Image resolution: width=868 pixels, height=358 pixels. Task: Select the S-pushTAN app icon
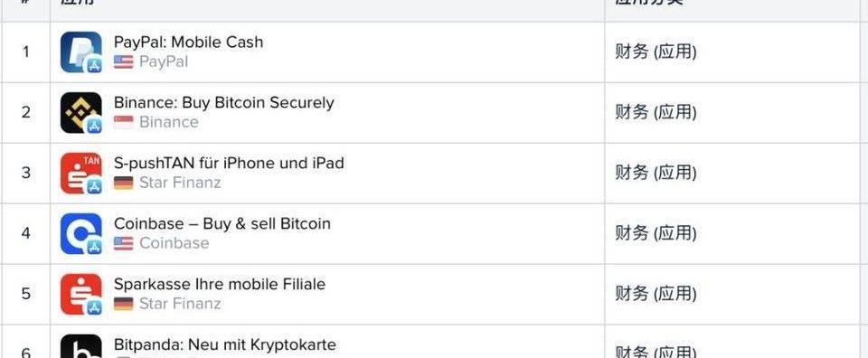pos(80,174)
